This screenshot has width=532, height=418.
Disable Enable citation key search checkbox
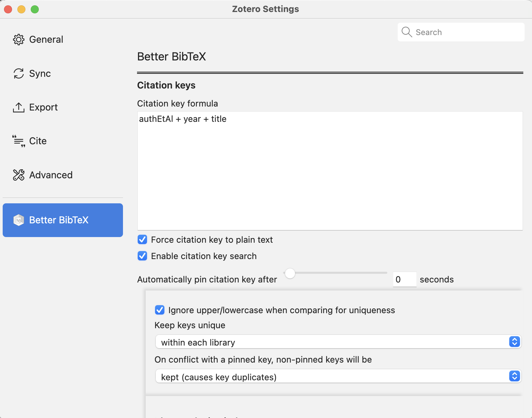[142, 256]
